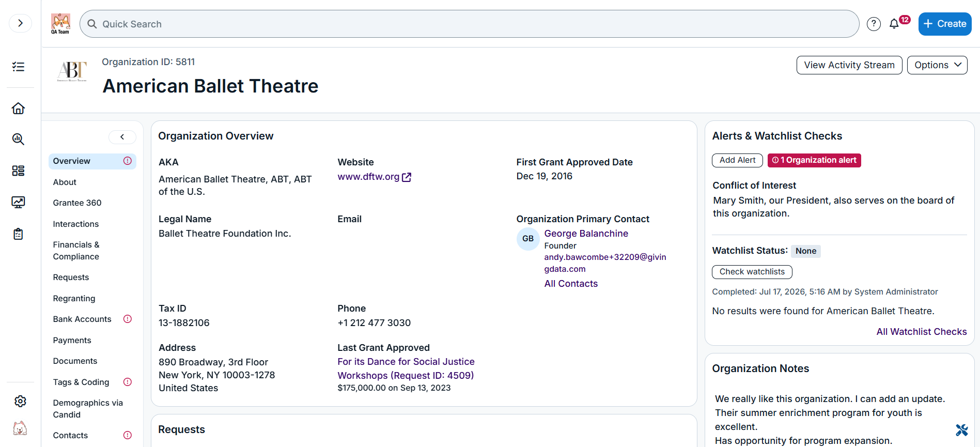
Task: Open the task list icon in sidebar
Action: point(18,67)
